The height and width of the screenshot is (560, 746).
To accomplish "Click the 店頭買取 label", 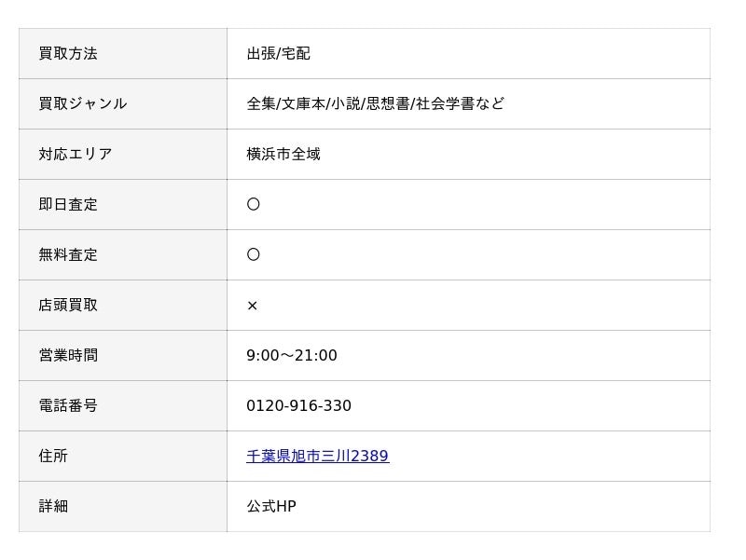I will click(x=68, y=306).
